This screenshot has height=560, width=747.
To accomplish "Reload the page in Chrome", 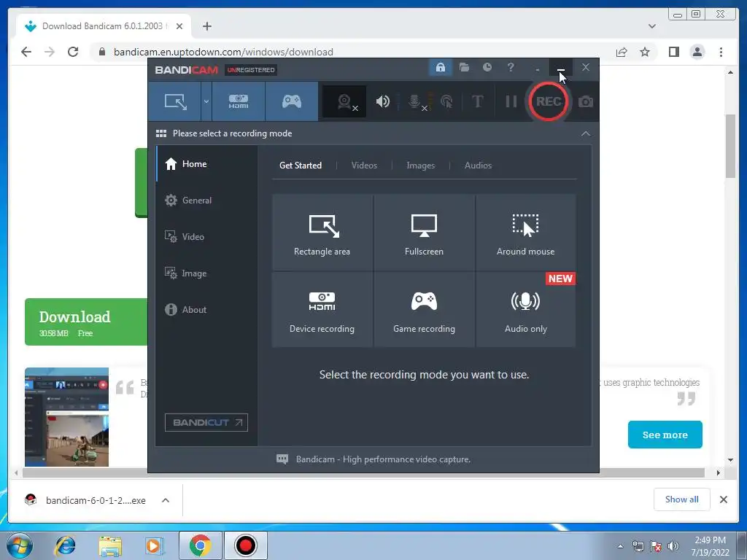I will [x=73, y=52].
